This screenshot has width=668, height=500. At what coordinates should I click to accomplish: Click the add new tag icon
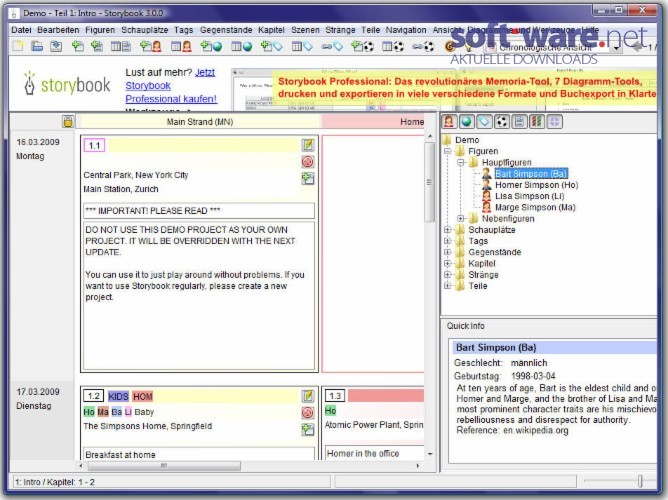(x=272, y=46)
